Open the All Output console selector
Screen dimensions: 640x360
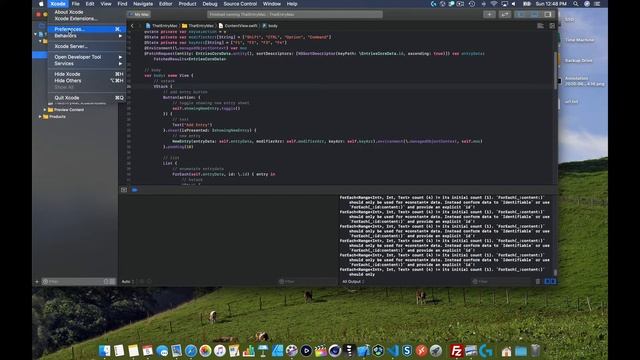point(353,282)
